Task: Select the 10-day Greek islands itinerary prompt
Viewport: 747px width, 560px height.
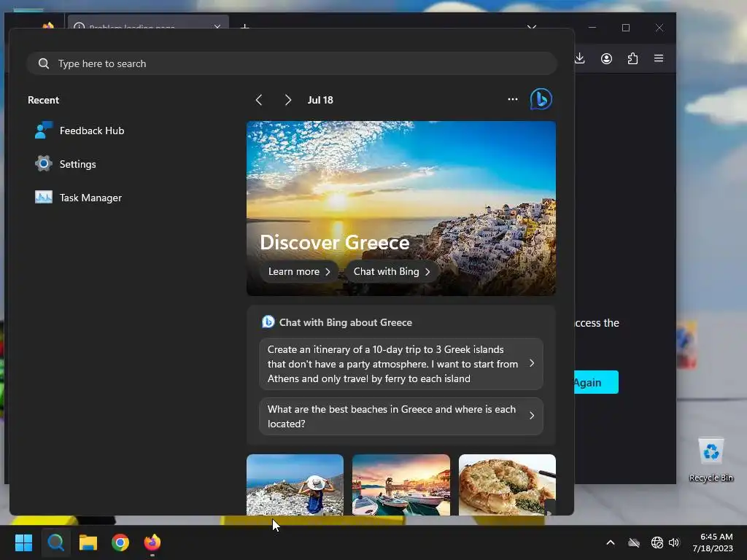Action: click(x=401, y=364)
